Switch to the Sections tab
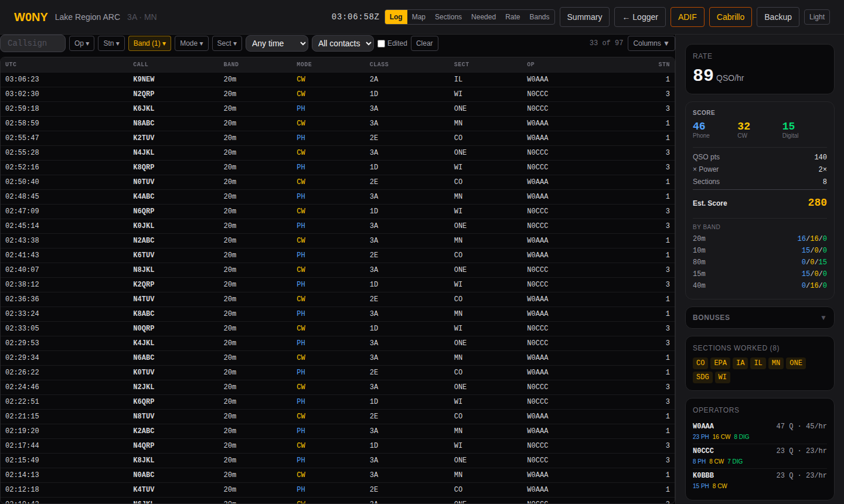This screenshot has width=844, height=504. click(448, 17)
